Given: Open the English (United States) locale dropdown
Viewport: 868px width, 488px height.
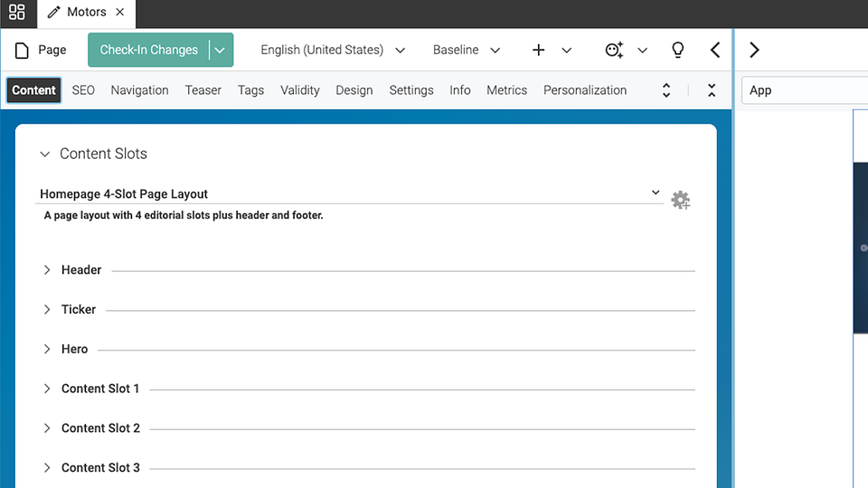Looking at the screenshot, I should (332, 50).
